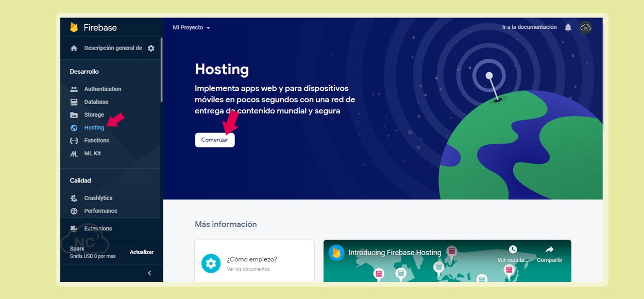Open Ir a la documentación link

pyautogui.click(x=530, y=27)
